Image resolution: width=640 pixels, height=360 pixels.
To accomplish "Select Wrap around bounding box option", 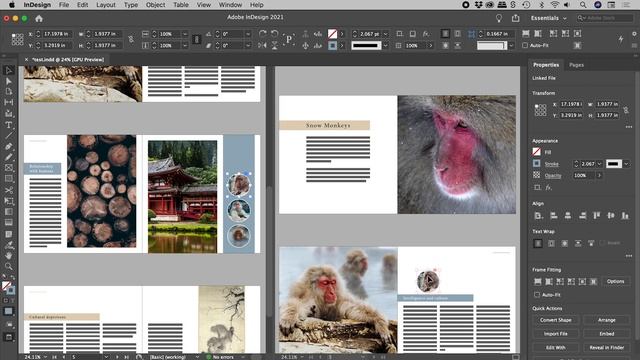I will (551, 243).
